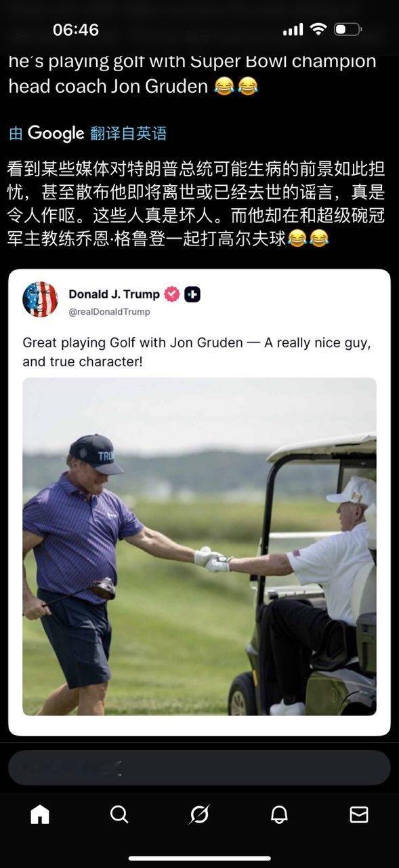Go to the Home tab icon
399x868 pixels.
pyautogui.click(x=40, y=814)
